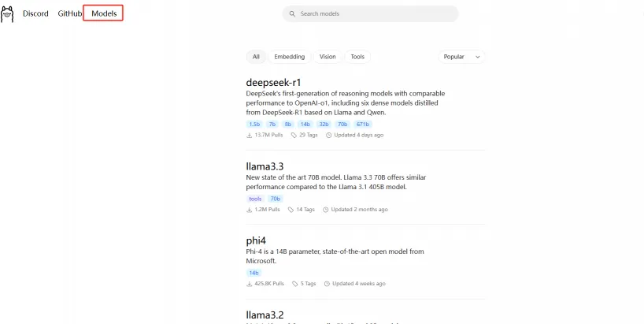The width and height of the screenshot is (644, 324).
Task: Open the Popular sort dropdown
Action: (461, 57)
